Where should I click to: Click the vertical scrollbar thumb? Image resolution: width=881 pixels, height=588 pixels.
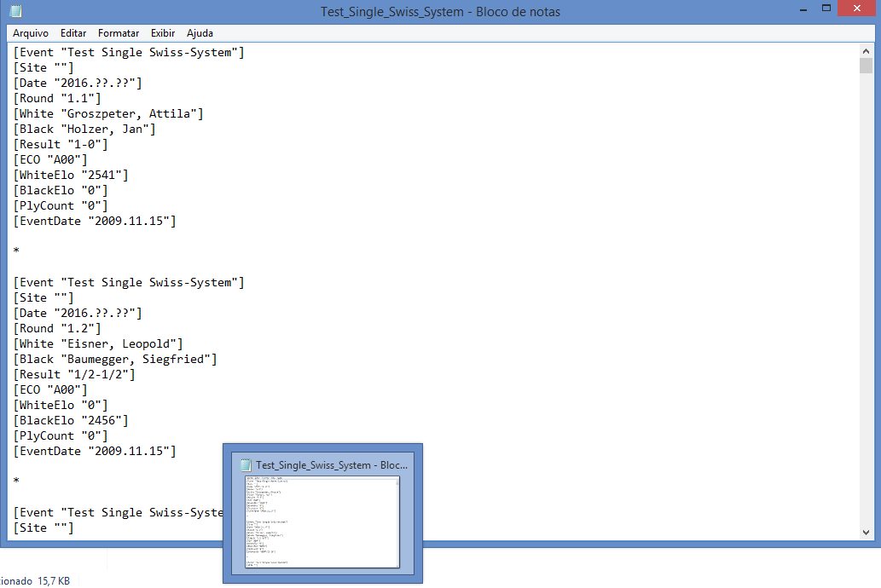(x=866, y=67)
